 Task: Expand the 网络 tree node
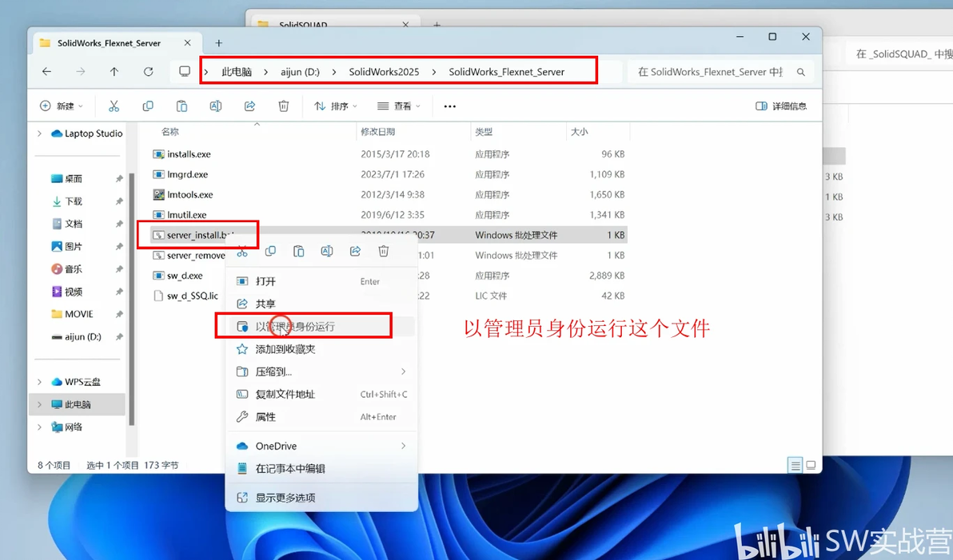click(39, 427)
